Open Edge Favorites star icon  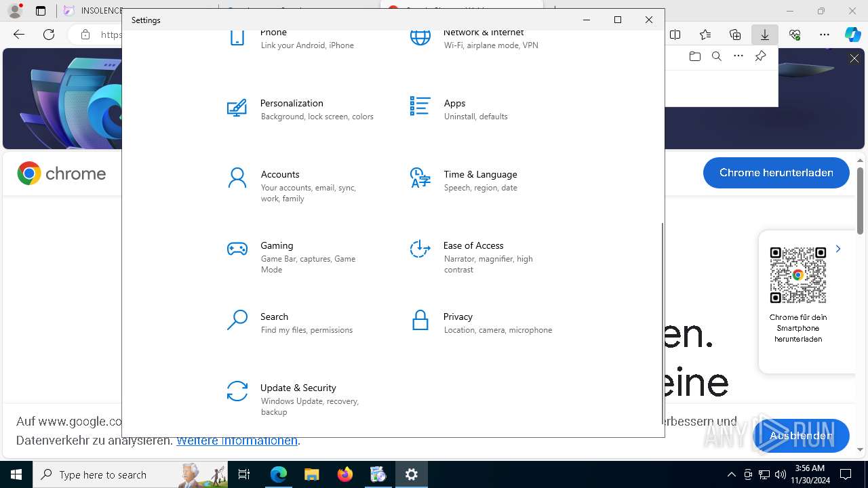(705, 35)
